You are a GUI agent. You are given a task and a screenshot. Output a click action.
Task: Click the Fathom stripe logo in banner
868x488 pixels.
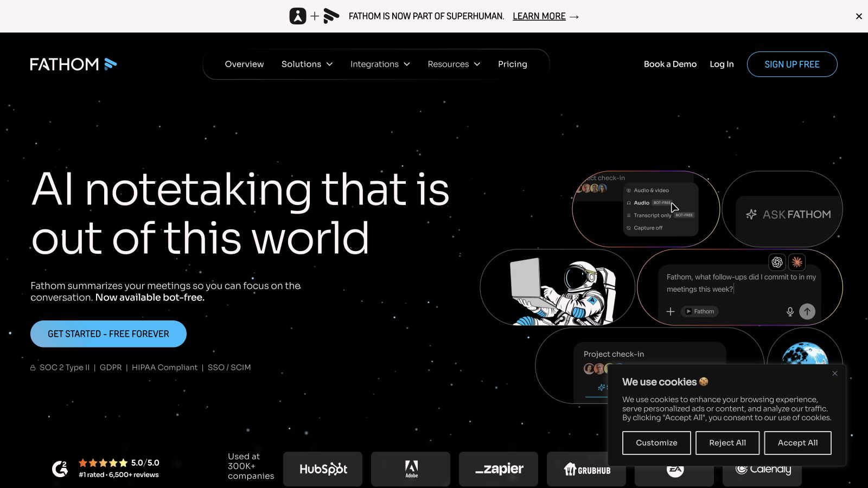[331, 16]
